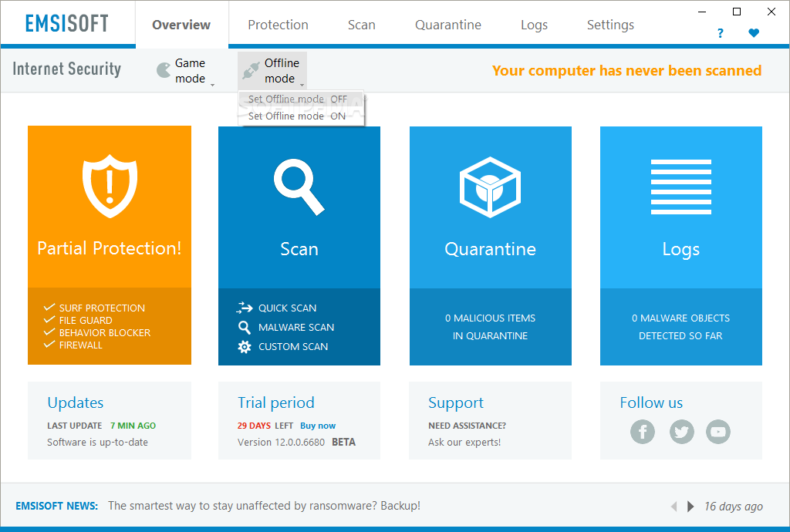
Task: Click the log lines icon on Logs tile
Action: (680, 187)
